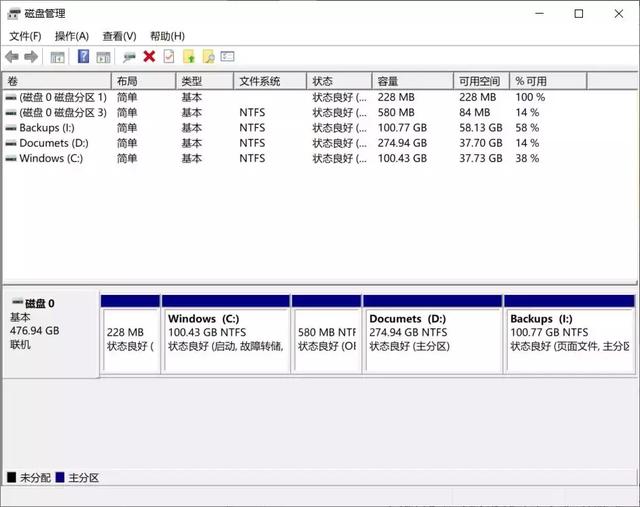Click the 58 % available cell
Viewport: 640px width, 507px height.
pyautogui.click(x=527, y=128)
